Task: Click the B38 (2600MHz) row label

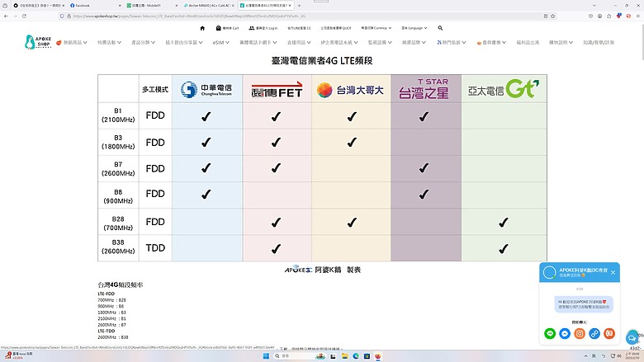Action: 118,247
